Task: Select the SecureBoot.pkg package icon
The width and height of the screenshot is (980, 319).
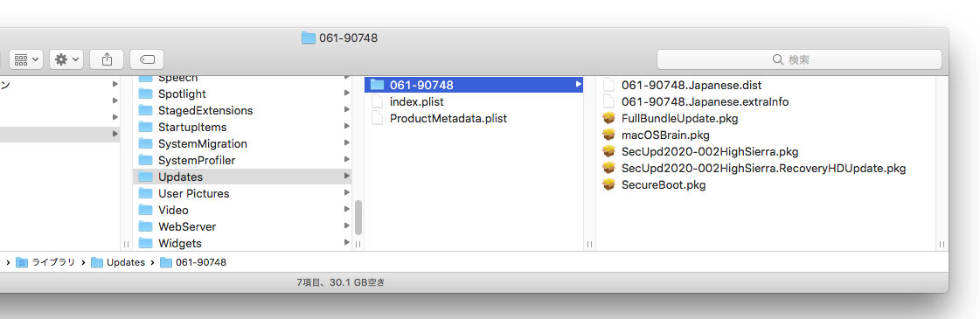Action: 608,184
